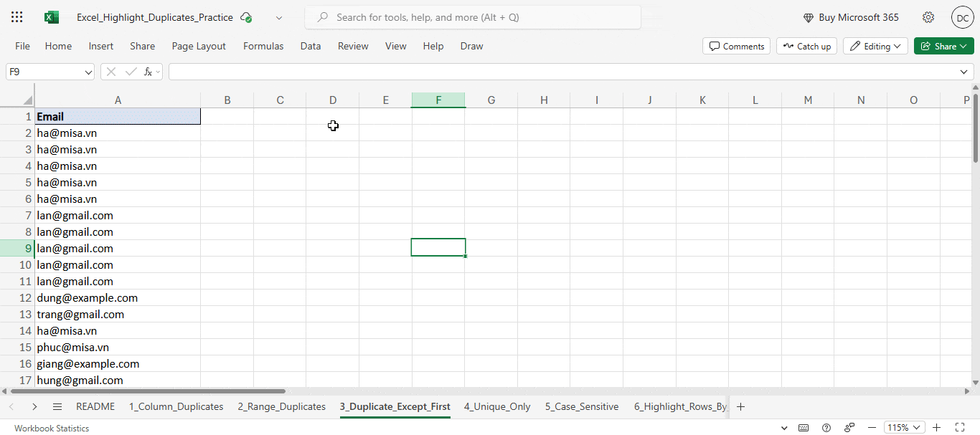Click the full screen icon in the status bar
980x435 pixels.
[961, 428]
